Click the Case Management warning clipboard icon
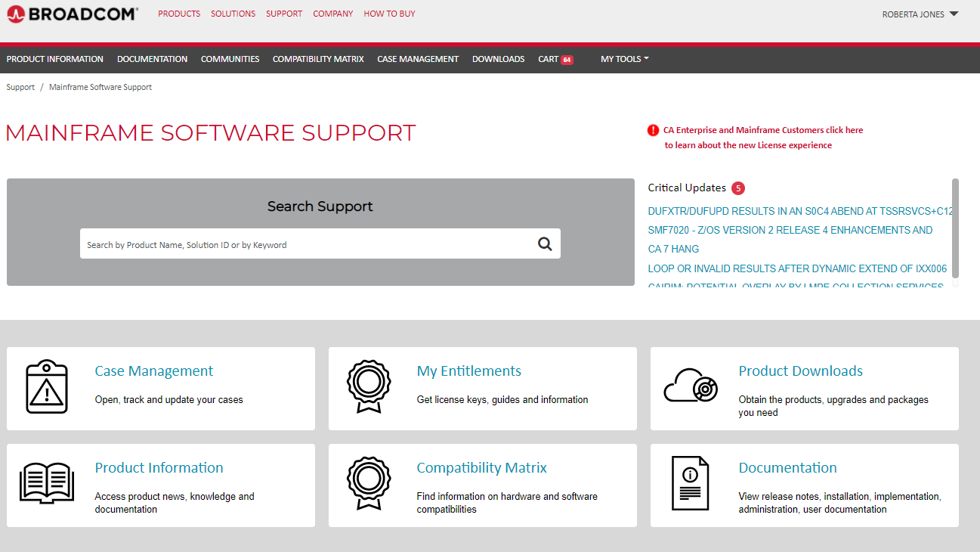The width and height of the screenshot is (980, 552). 47,387
